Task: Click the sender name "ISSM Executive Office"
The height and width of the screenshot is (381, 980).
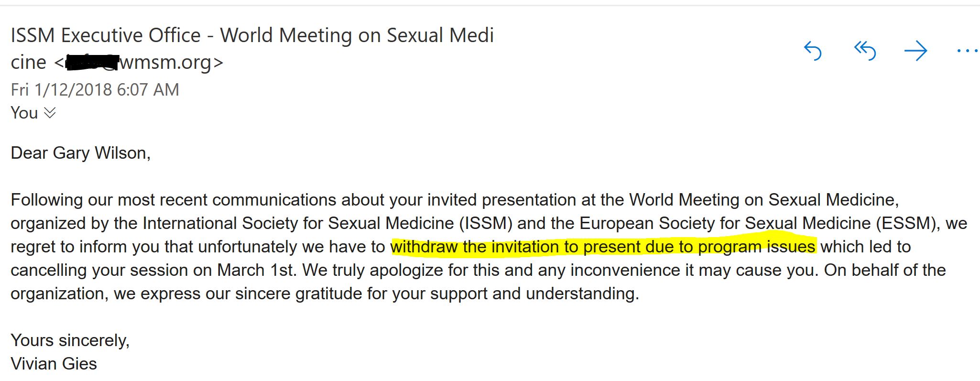Action: pyautogui.click(x=106, y=35)
